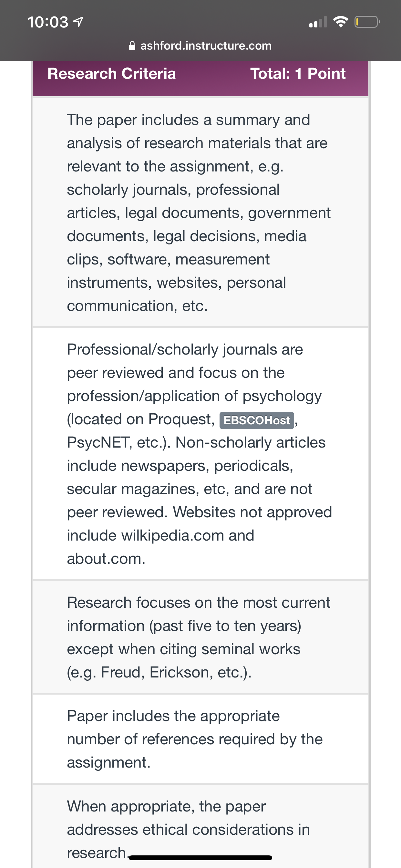The height and width of the screenshot is (868, 401).
Task: Tap the Wi-Fi status icon
Action: 340,22
